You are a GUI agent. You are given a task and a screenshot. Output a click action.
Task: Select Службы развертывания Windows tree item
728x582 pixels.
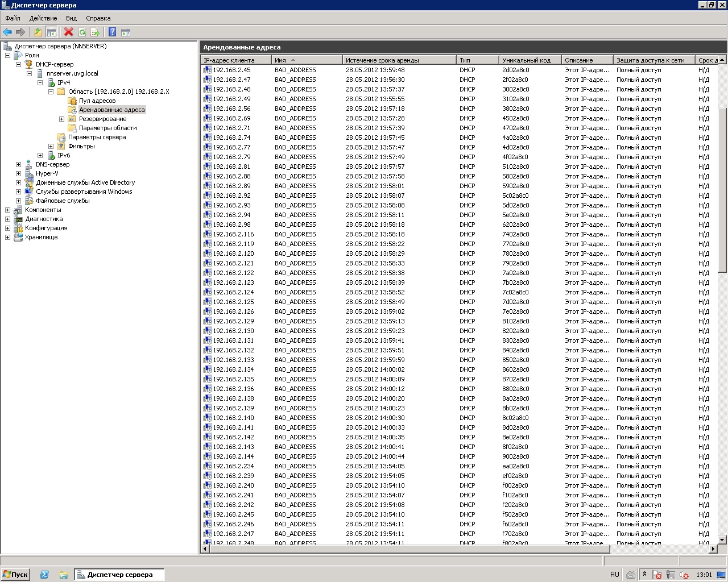point(84,192)
